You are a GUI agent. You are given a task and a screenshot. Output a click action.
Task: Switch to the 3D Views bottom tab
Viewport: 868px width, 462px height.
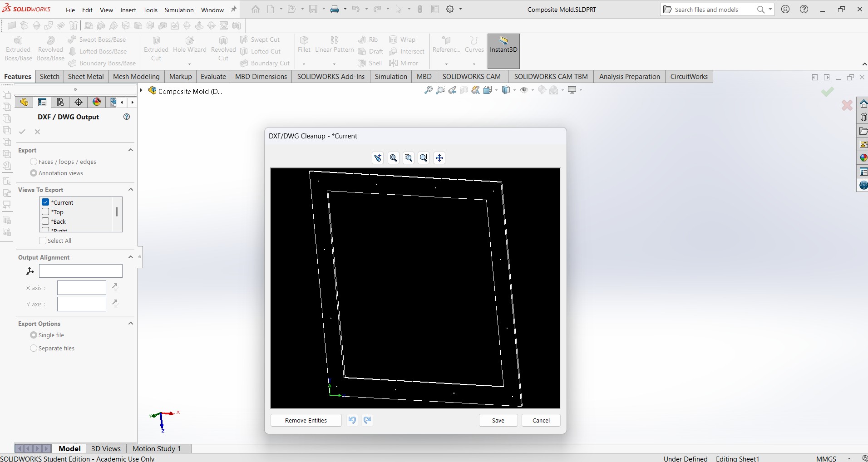pyautogui.click(x=106, y=448)
